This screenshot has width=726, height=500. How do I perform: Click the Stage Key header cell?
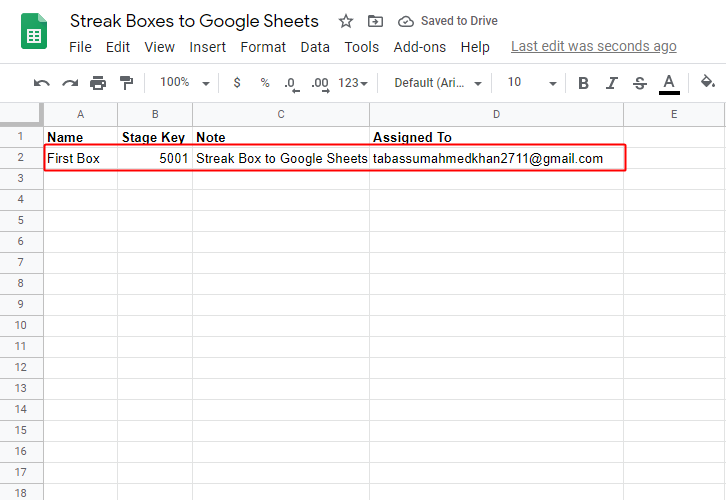[155, 137]
